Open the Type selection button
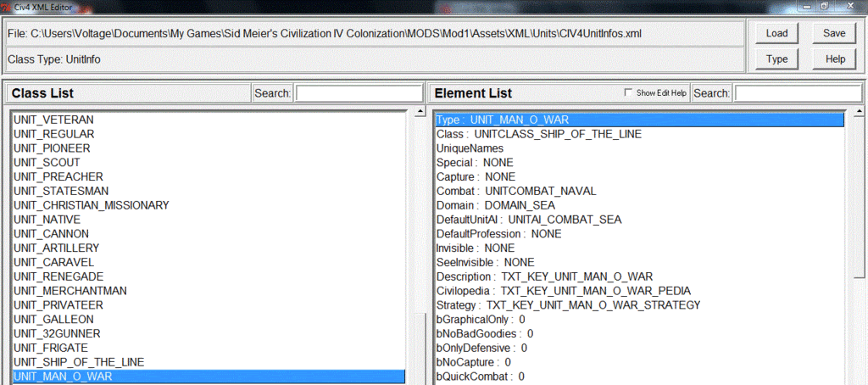This screenshot has height=385, width=868. click(x=776, y=59)
